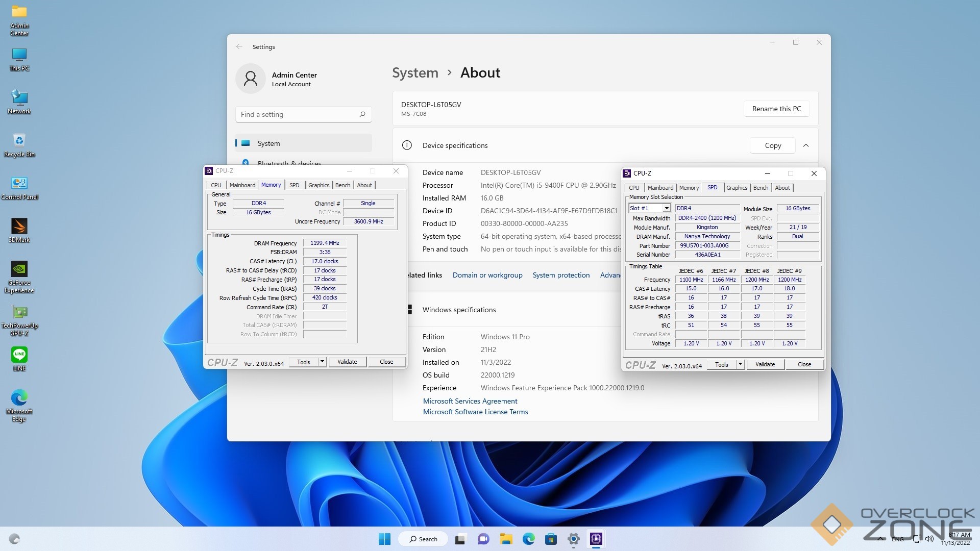Open the Windows Start menu
The image size is (980, 551).
[x=384, y=539]
